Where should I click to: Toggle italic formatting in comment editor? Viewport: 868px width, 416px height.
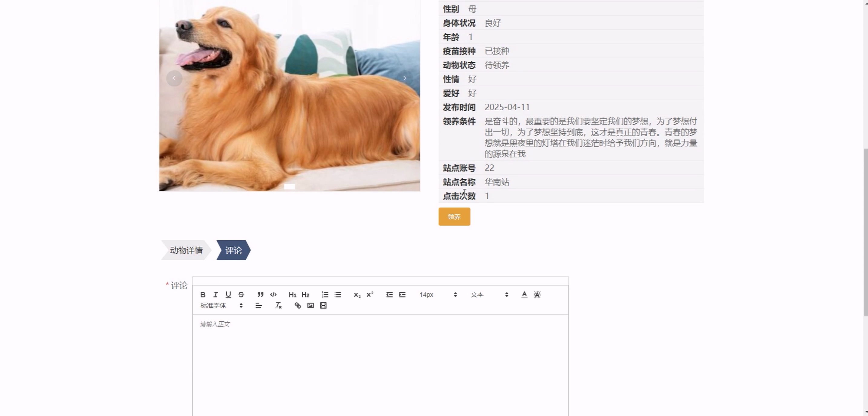(215, 294)
